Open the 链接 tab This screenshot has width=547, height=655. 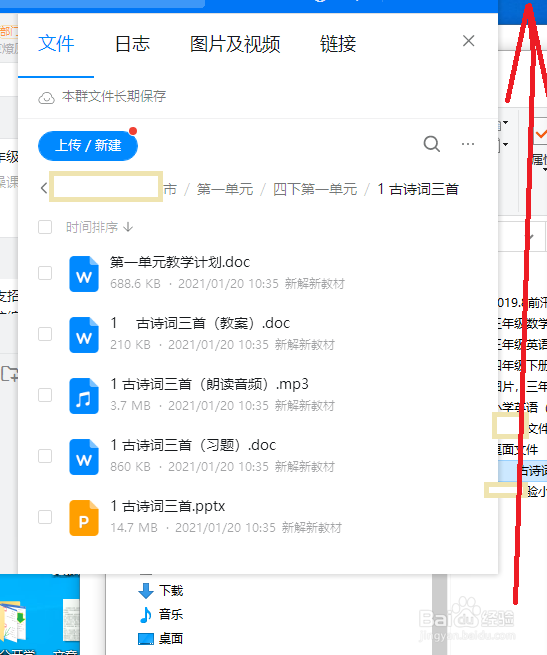[338, 44]
